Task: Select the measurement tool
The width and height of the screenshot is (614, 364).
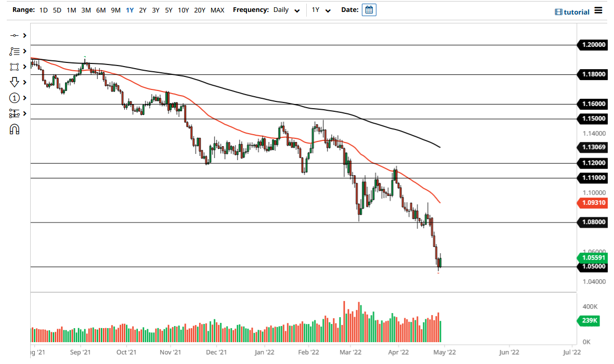Action: (15, 113)
